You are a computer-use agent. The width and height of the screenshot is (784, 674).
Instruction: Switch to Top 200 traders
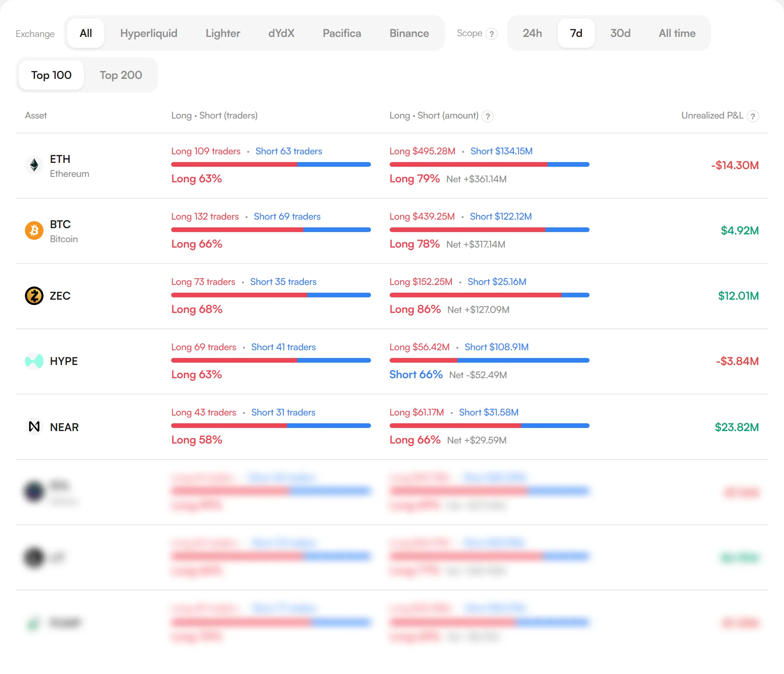point(121,75)
